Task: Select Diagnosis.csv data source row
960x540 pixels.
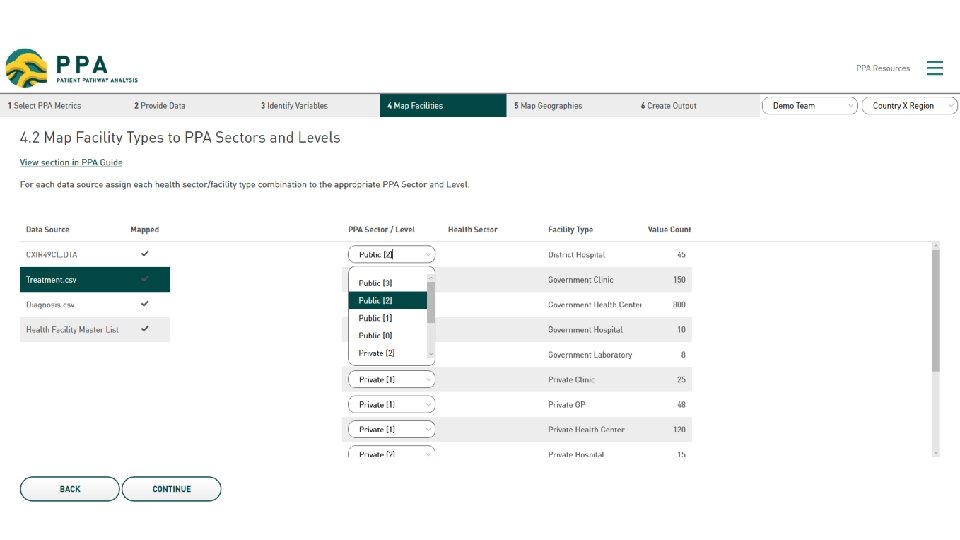Action: tap(95, 304)
